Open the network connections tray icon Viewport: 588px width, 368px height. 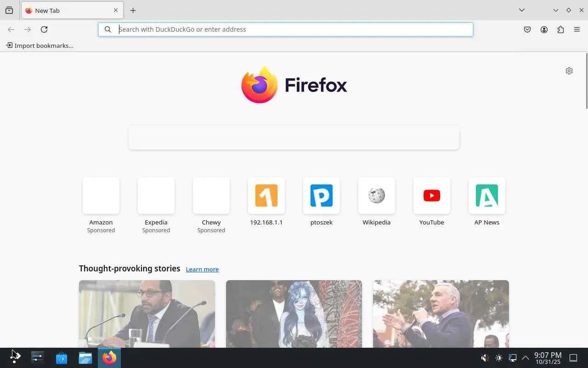pos(513,358)
